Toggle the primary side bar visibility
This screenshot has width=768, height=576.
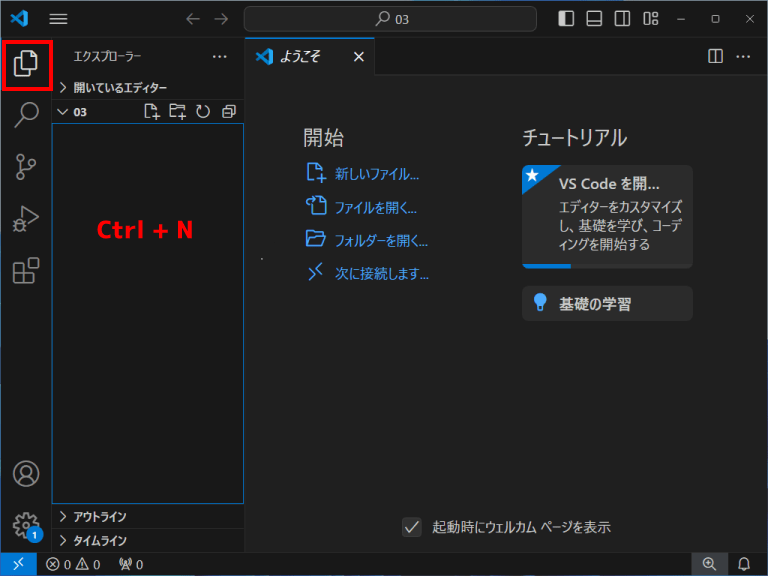point(566,19)
